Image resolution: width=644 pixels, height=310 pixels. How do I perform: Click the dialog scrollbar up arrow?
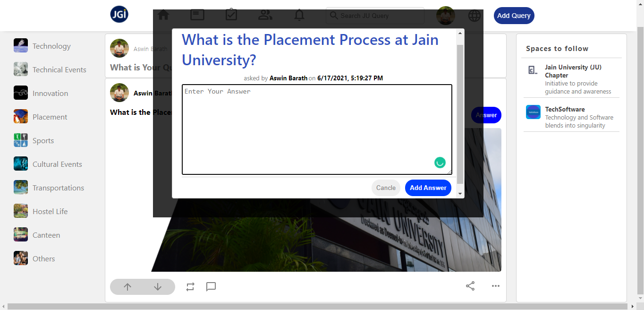pos(460,33)
